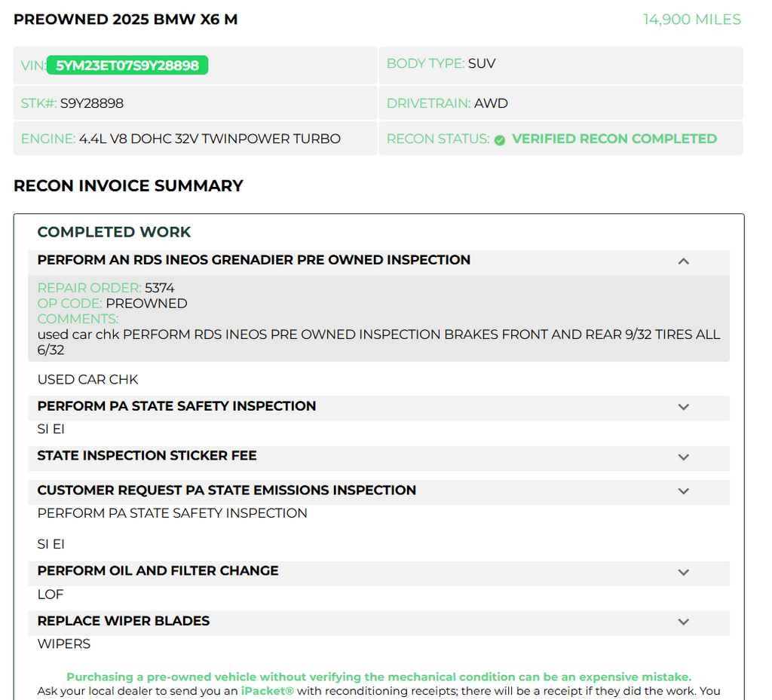Click the green VIN badge 5YM23ET07S9Y28898
772x700 pixels.
click(x=127, y=66)
